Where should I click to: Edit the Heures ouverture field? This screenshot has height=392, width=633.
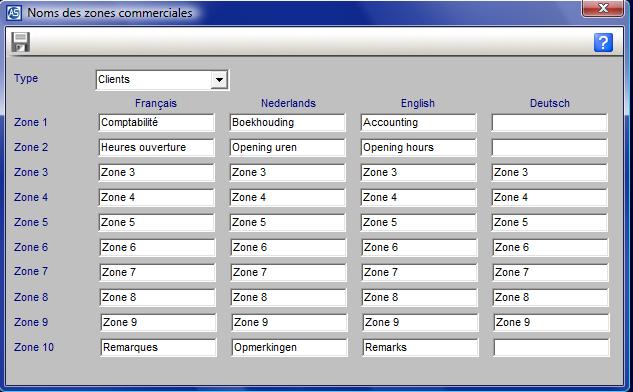(x=156, y=147)
